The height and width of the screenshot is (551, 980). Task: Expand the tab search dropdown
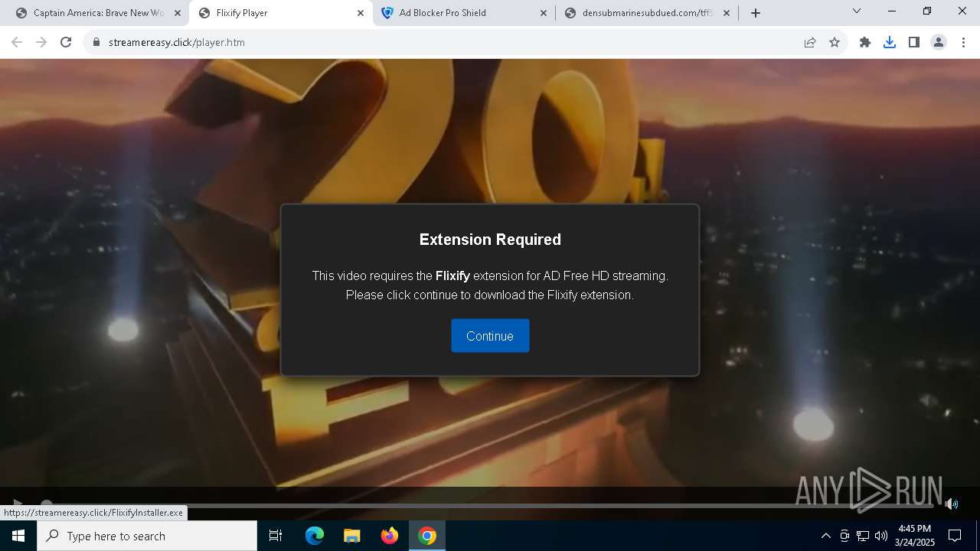coord(857,11)
